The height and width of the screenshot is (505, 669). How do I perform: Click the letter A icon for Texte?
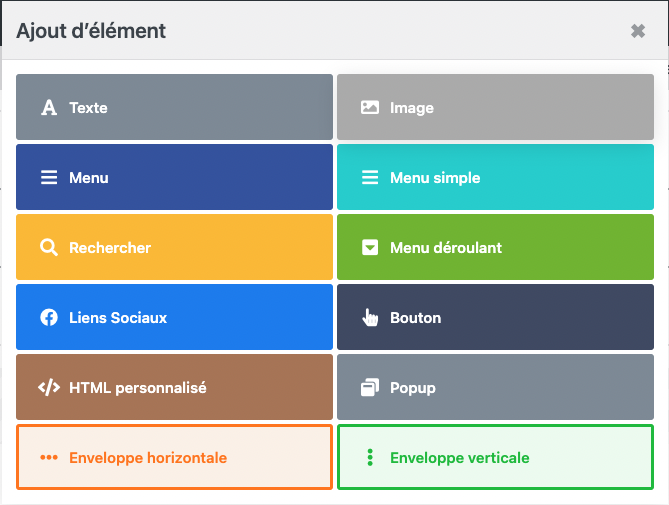[x=48, y=108]
